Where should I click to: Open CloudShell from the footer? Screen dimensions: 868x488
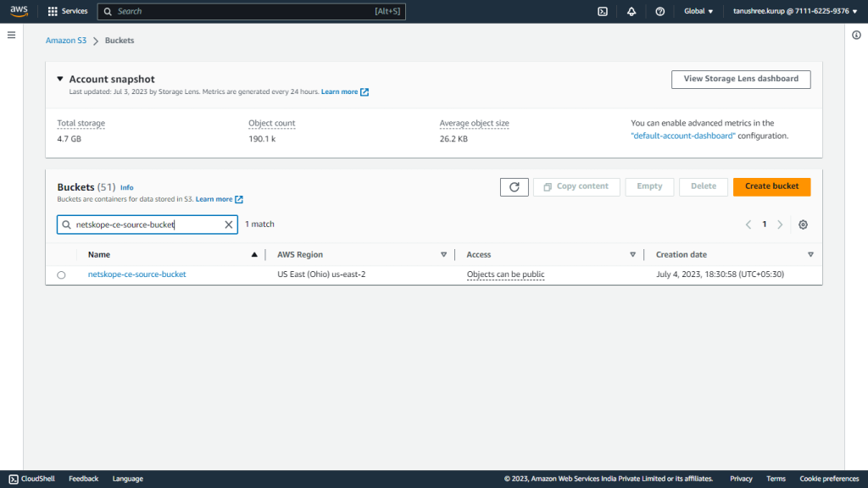(32, 479)
